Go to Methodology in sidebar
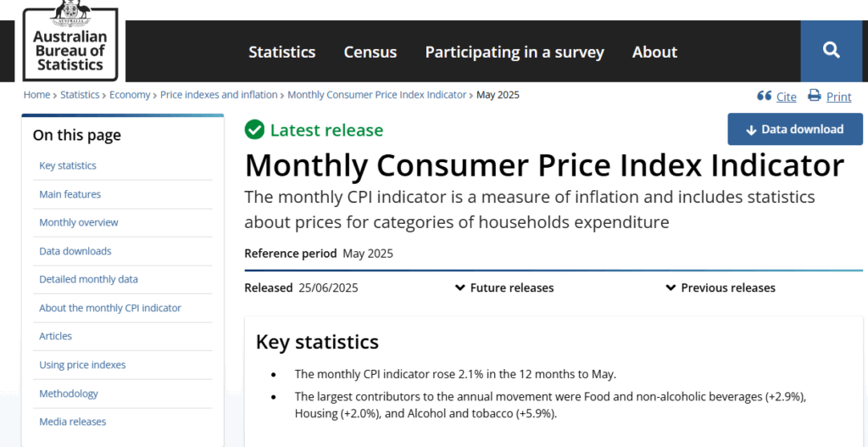 [x=69, y=394]
